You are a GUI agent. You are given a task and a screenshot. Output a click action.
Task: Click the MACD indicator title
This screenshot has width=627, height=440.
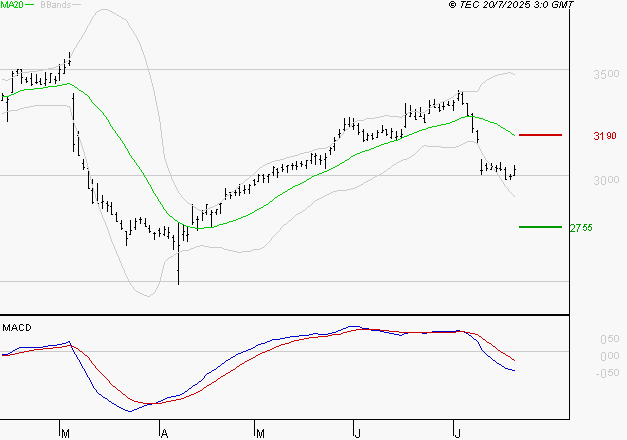pyautogui.click(x=17, y=328)
